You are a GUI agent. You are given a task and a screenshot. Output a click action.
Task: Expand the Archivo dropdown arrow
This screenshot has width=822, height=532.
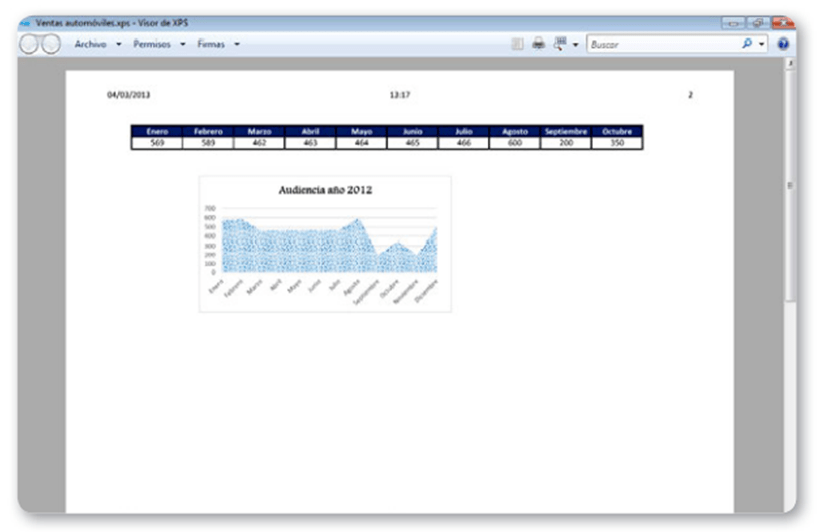(x=119, y=44)
